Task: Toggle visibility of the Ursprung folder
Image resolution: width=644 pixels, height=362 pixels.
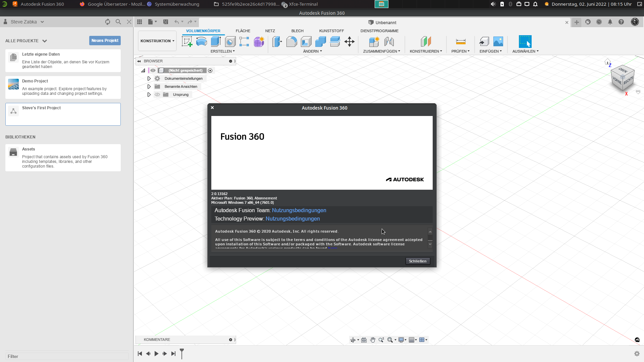Action: click(x=157, y=95)
